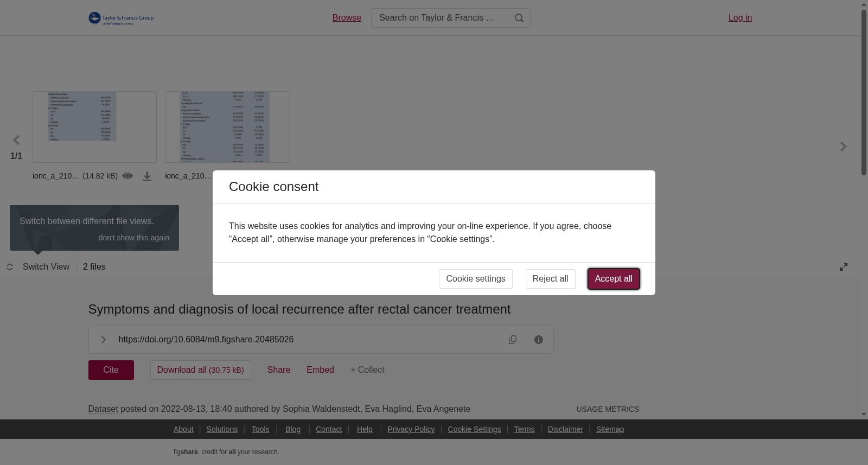Open the Share option

(x=278, y=370)
